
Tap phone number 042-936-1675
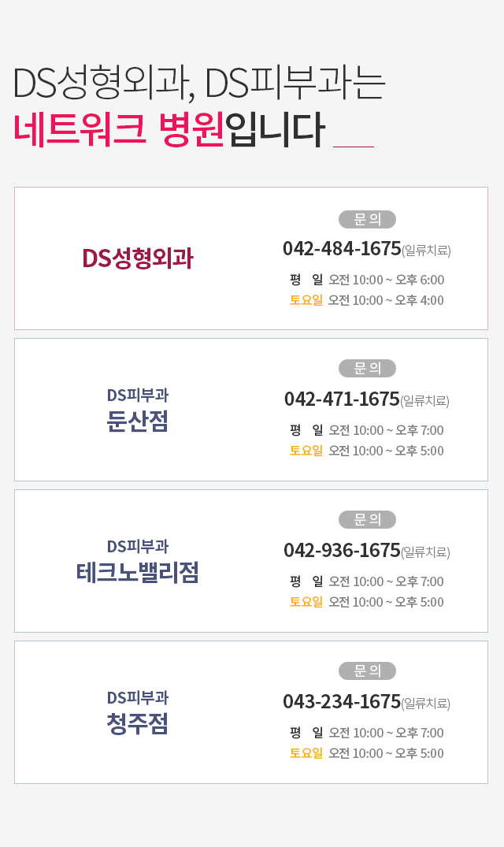(x=342, y=551)
